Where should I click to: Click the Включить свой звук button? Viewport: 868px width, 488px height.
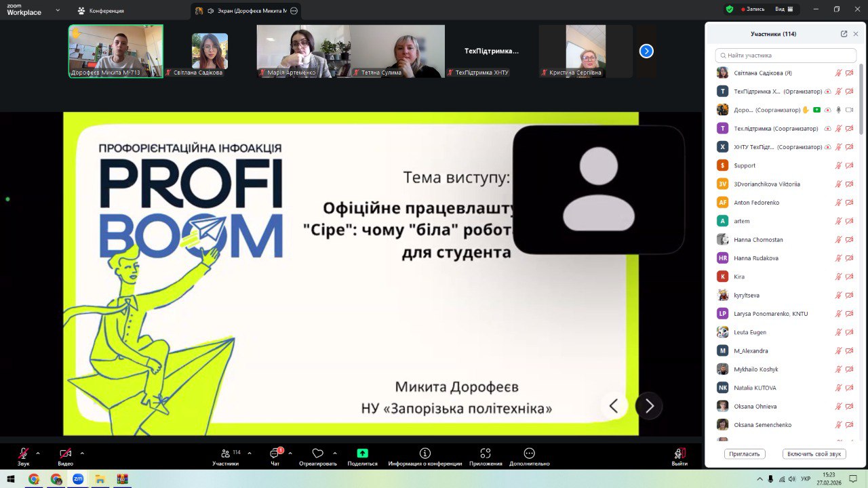click(814, 454)
